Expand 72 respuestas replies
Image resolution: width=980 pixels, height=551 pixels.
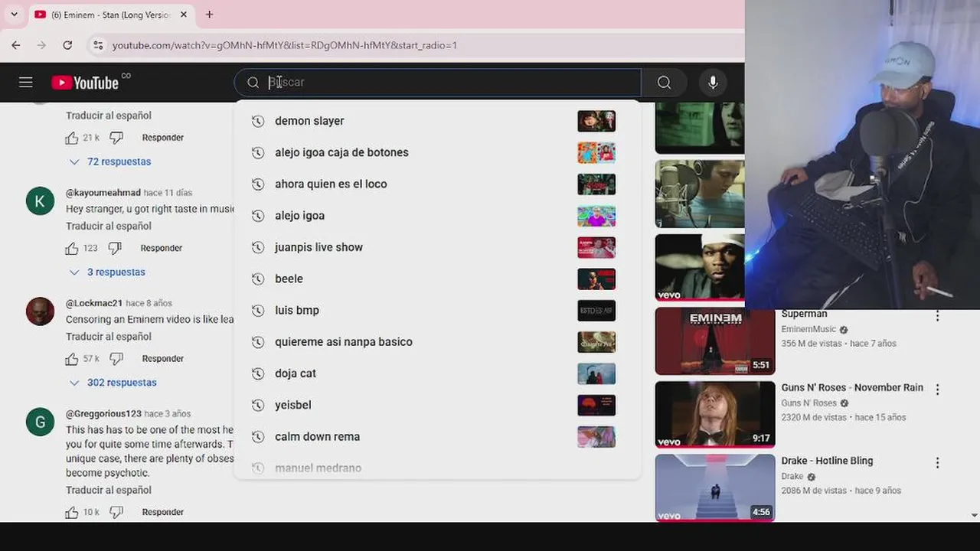pos(110,161)
